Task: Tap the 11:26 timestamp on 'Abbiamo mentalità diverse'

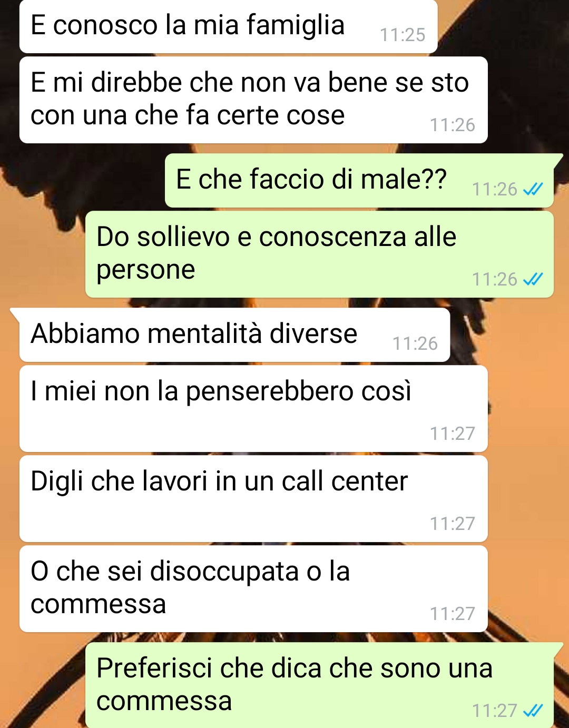Action: pyautogui.click(x=415, y=343)
